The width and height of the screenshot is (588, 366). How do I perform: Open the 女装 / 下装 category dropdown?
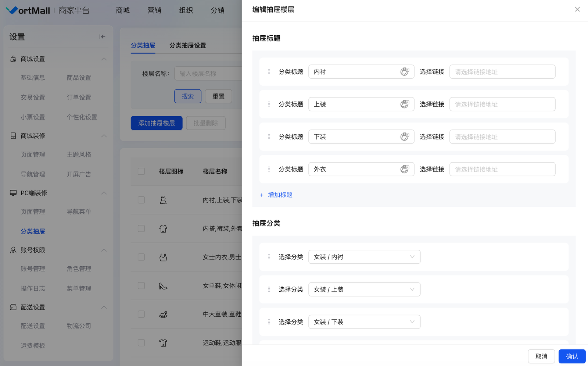364,322
